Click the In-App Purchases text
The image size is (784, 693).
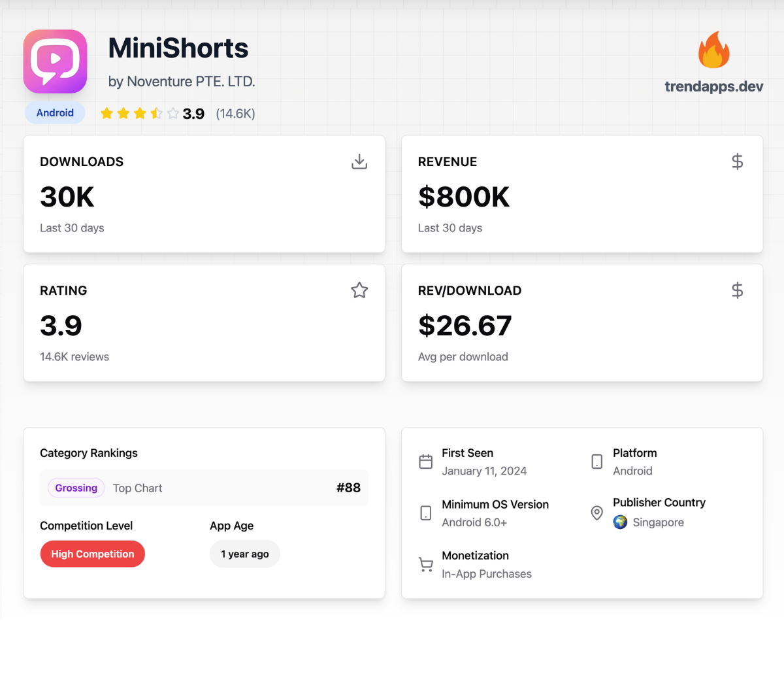487,574
